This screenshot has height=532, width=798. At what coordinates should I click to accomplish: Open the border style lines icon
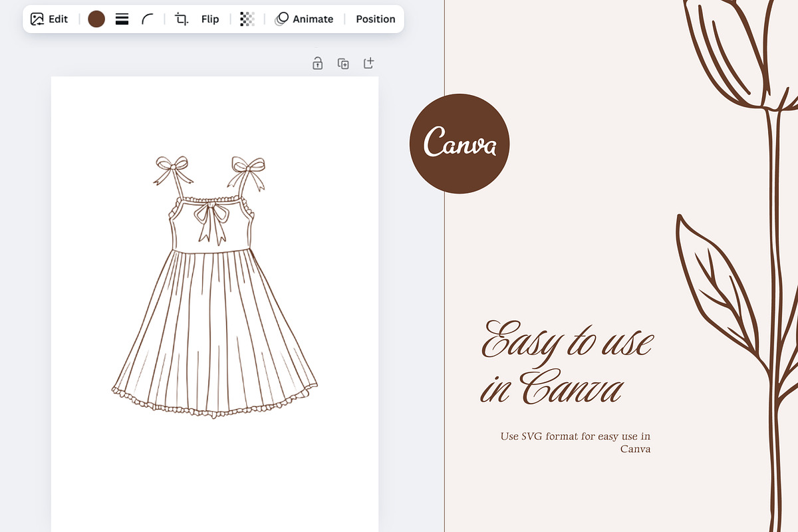coord(122,19)
